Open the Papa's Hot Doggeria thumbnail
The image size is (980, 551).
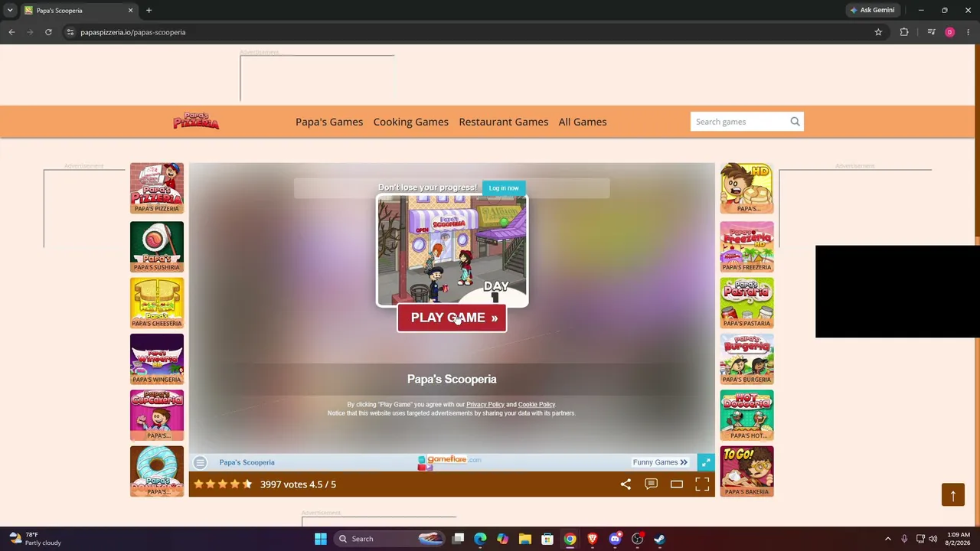tap(746, 415)
